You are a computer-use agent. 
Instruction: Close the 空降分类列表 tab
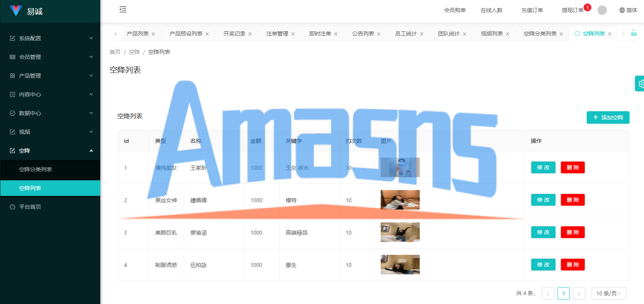pyautogui.click(x=561, y=34)
